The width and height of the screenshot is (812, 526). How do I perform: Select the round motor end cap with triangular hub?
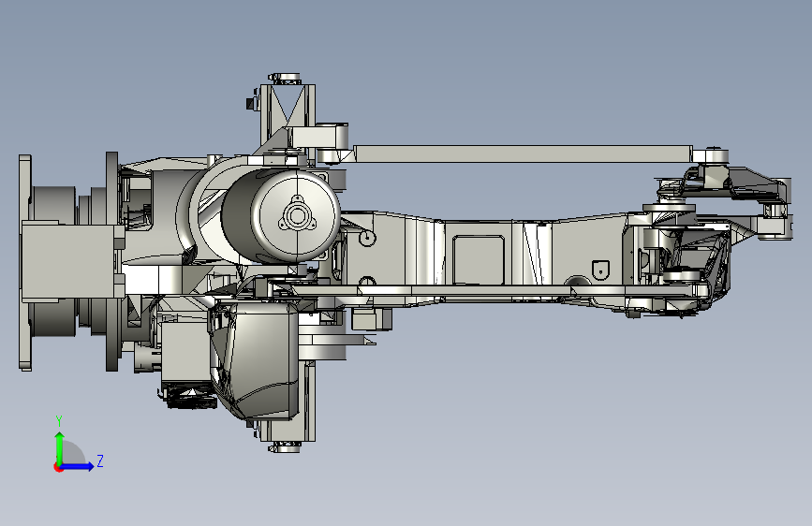tap(296, 215)
